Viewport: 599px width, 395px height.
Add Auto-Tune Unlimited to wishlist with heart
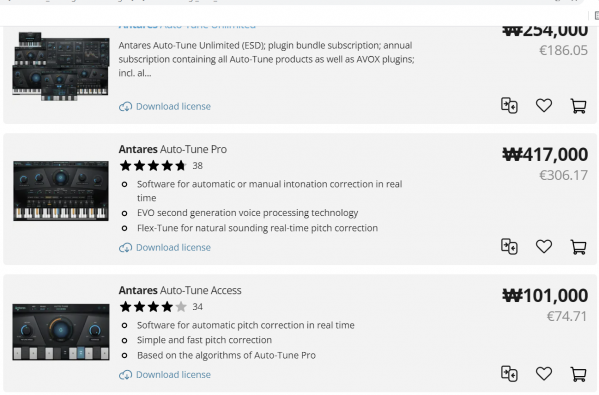544,105
